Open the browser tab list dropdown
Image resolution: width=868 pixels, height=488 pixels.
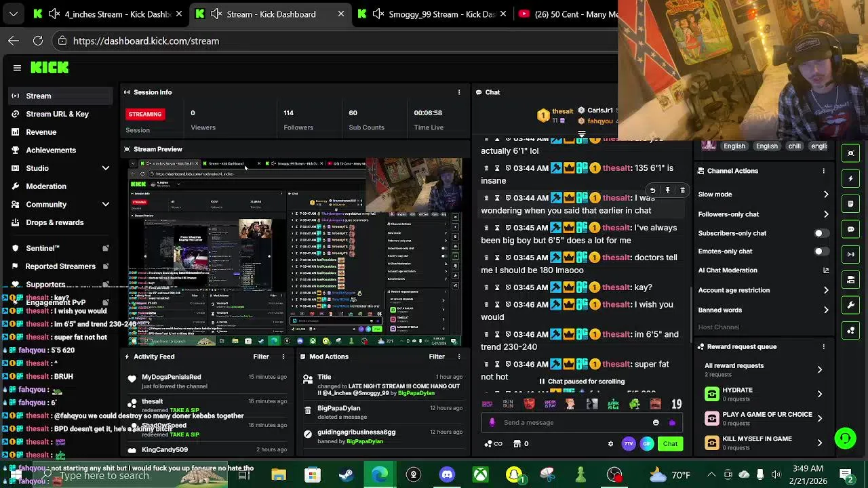(x=14, y=14)
